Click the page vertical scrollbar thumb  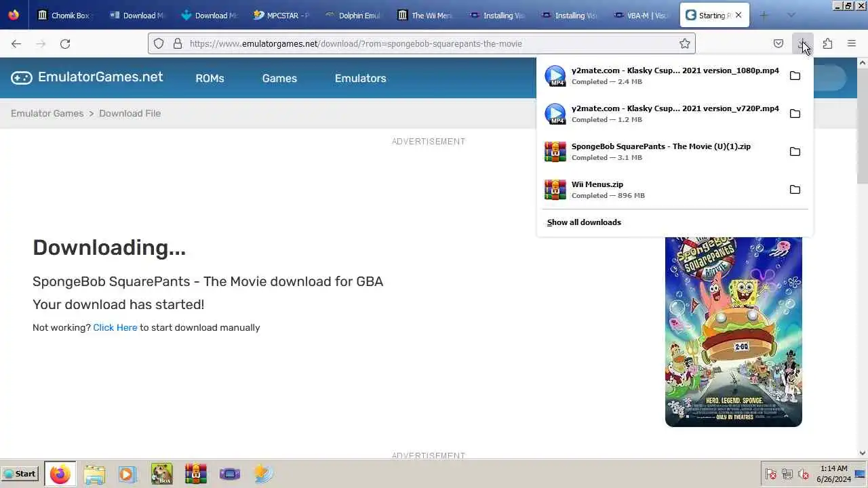click(x=863, y=125)
